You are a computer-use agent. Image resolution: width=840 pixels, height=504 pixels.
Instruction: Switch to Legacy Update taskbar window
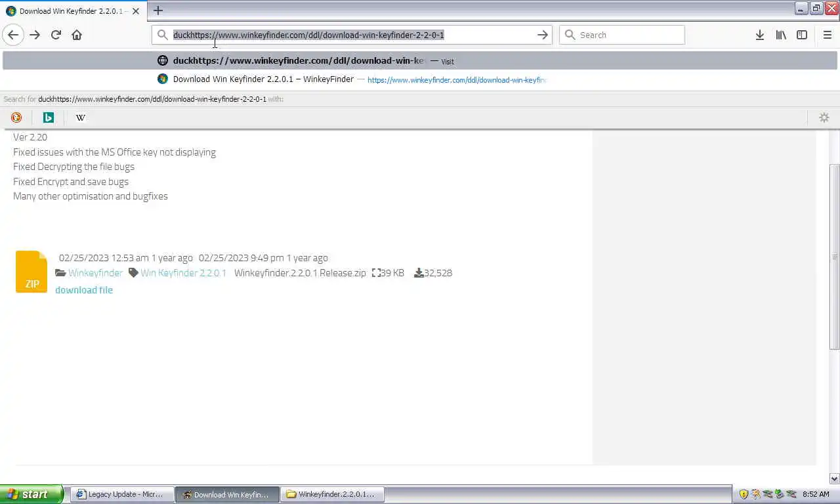[123, 494]
